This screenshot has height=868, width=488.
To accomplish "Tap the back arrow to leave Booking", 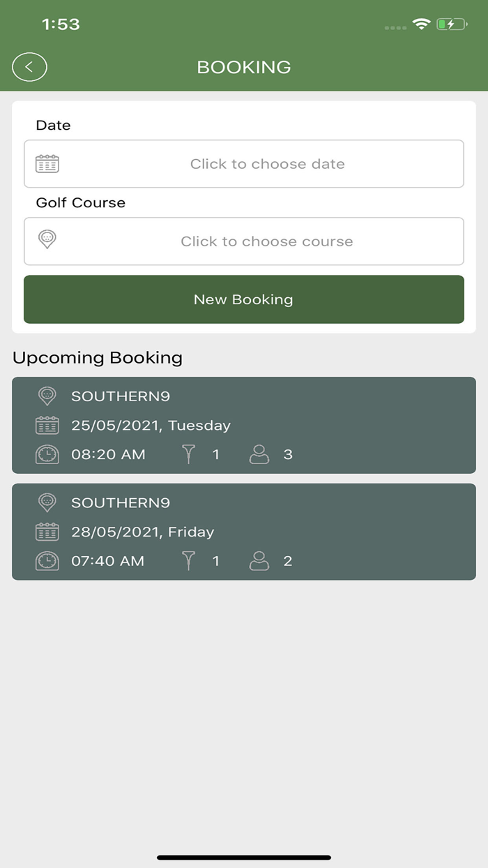I will 29,66.
